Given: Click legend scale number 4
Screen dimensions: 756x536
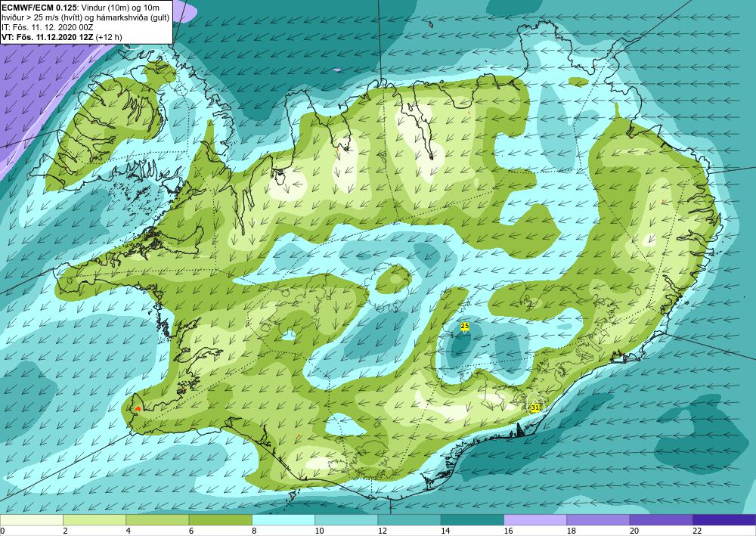Looking at the screenshot, I should coord(128,531).
